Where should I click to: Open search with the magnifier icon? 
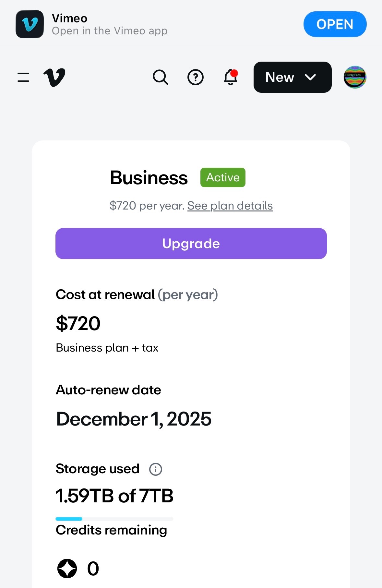coord(160,77)
